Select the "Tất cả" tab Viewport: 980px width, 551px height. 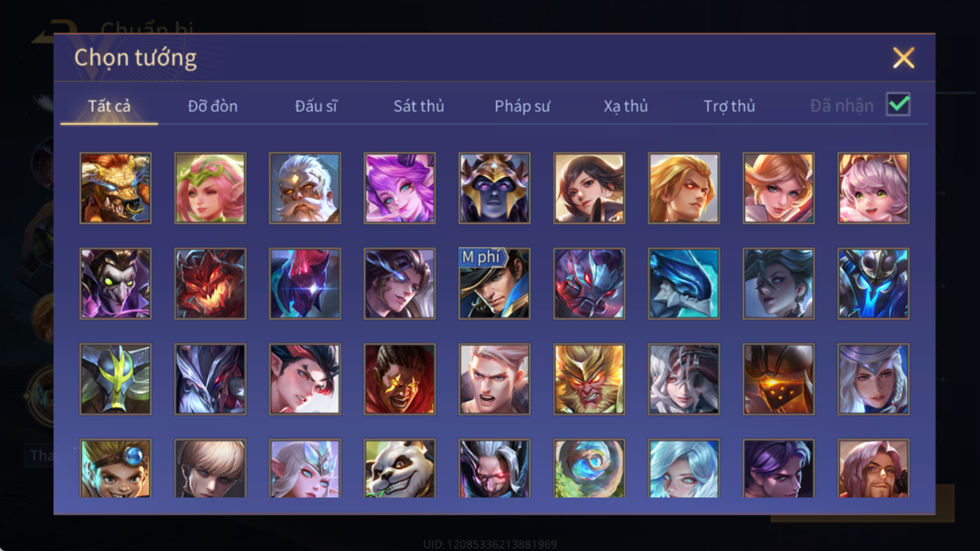tap(109, 106)
